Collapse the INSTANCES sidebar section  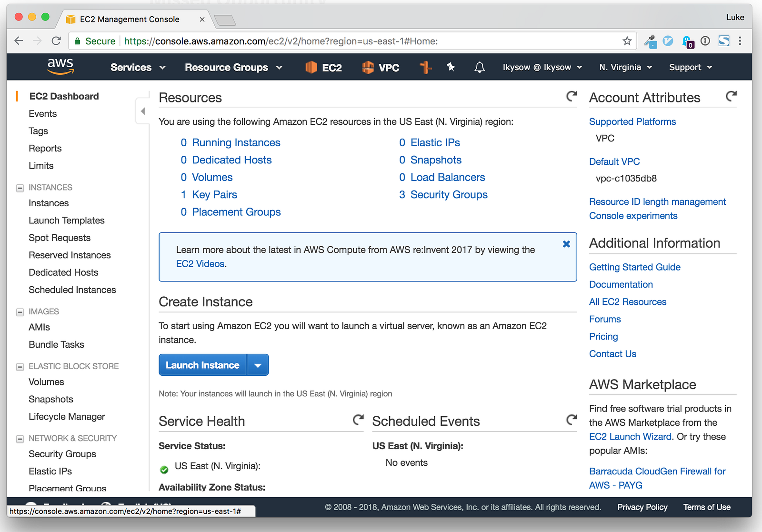20,188
